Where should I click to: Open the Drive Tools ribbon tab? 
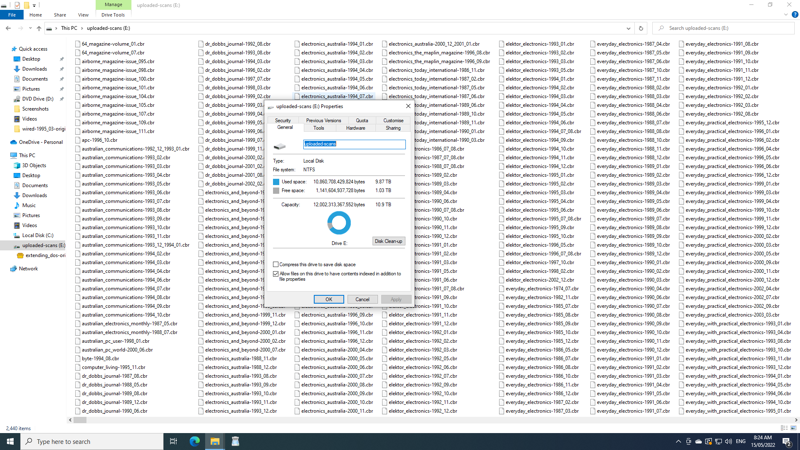(x=113, y=15)
